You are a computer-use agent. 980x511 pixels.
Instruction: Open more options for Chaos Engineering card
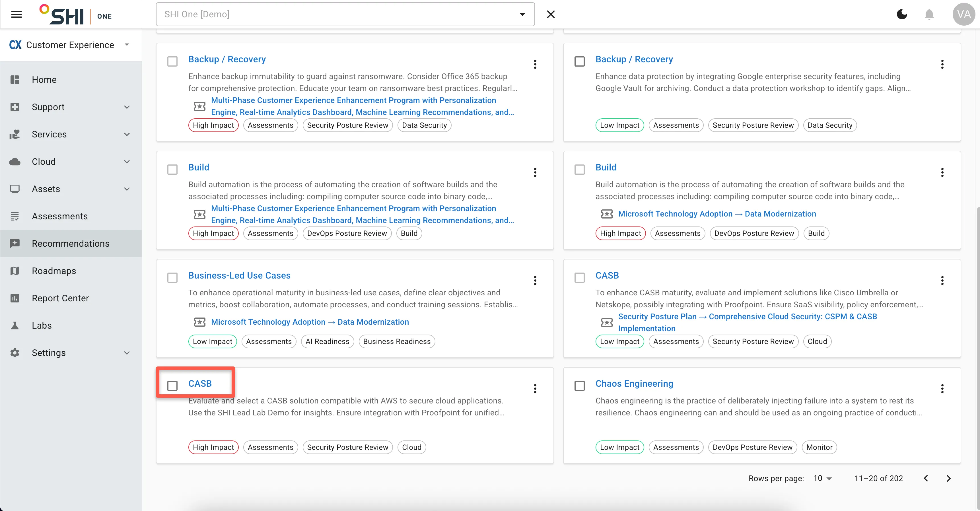tap(942, 388)
